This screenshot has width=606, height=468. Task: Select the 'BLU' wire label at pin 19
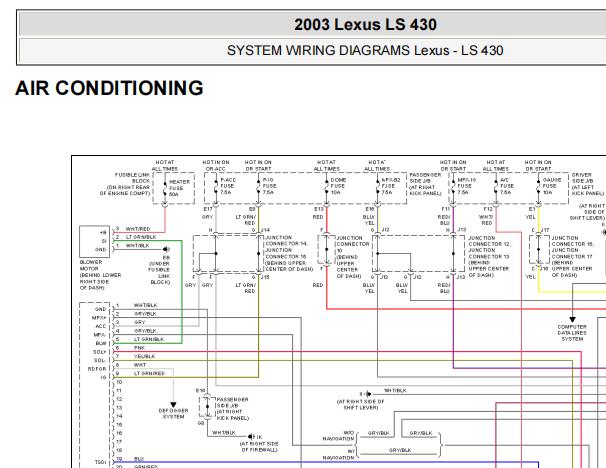click(x=139, y=459)
